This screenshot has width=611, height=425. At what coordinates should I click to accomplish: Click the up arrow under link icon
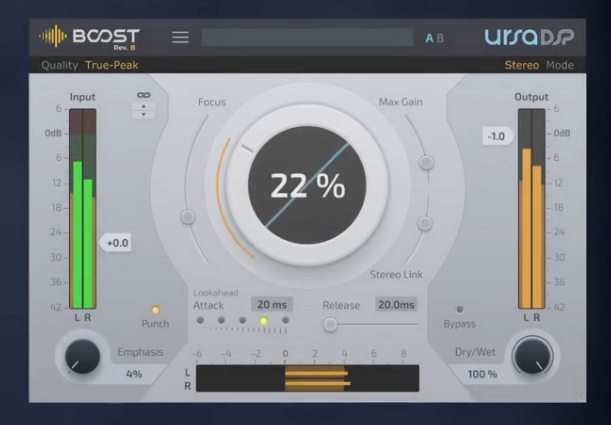tap(143, 106)
